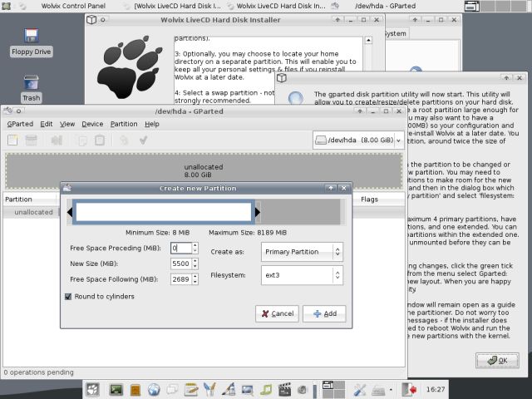The width and height of the screenshot is (532, 399).
Task: Open the Filesystem ext3 dropdown
Action: click(301, 274)
